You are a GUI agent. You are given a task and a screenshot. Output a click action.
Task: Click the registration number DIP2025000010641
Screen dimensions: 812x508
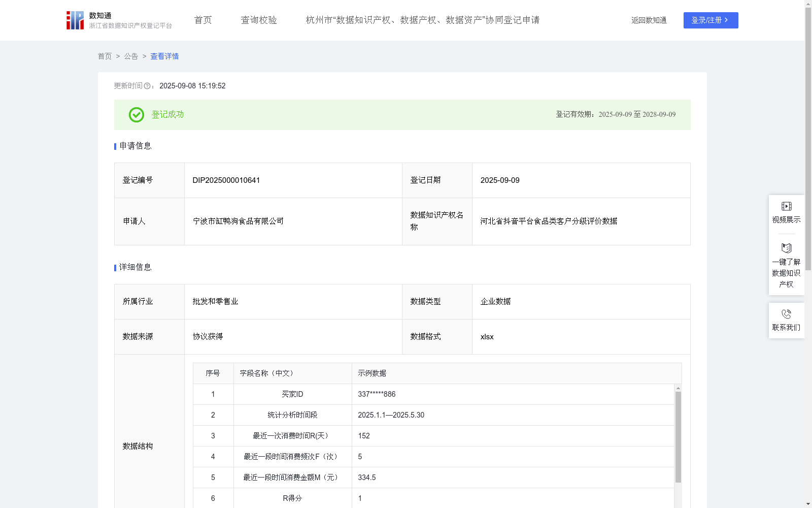[226, 180]
